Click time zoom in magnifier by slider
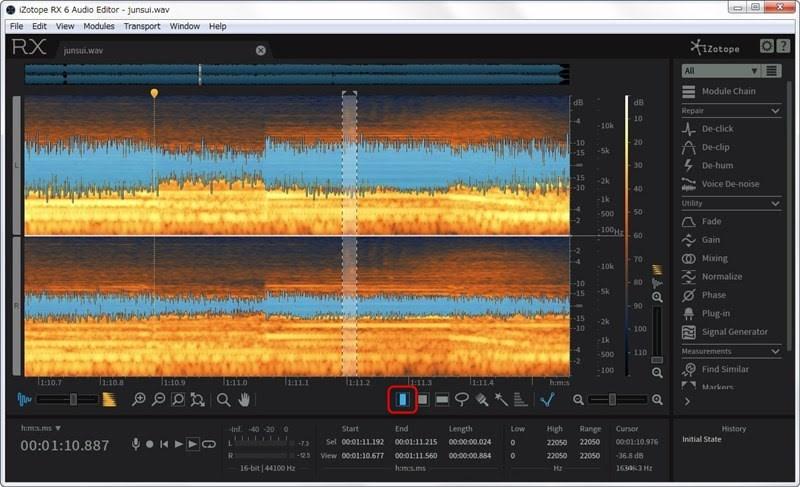Viewport: 800px width, 487px height. [x=657, y=400]
